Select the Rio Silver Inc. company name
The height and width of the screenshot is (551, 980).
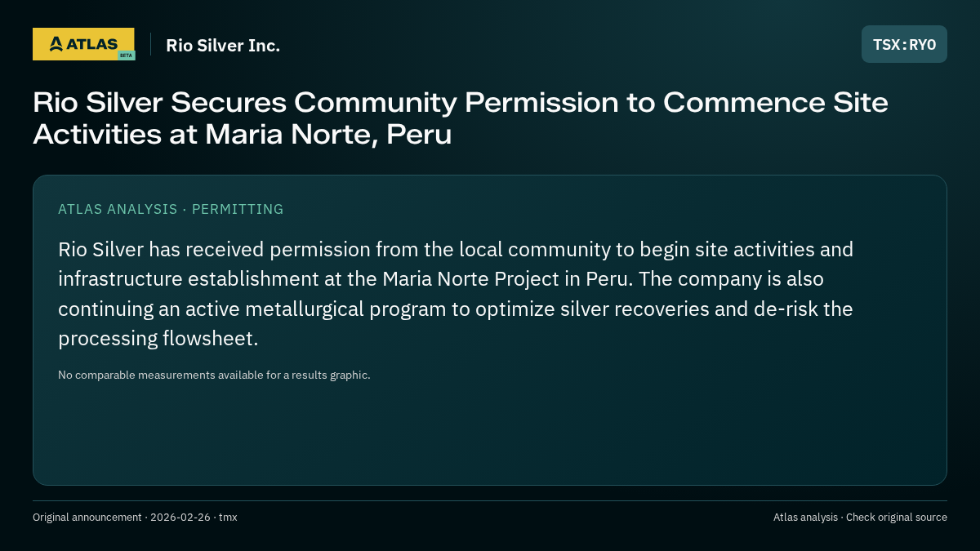point(223,46)
